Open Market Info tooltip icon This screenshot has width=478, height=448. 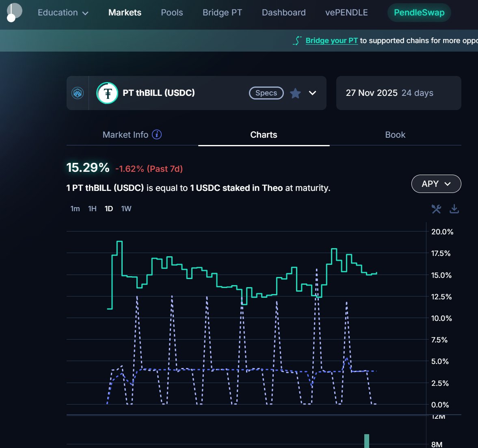pos(157,134)
